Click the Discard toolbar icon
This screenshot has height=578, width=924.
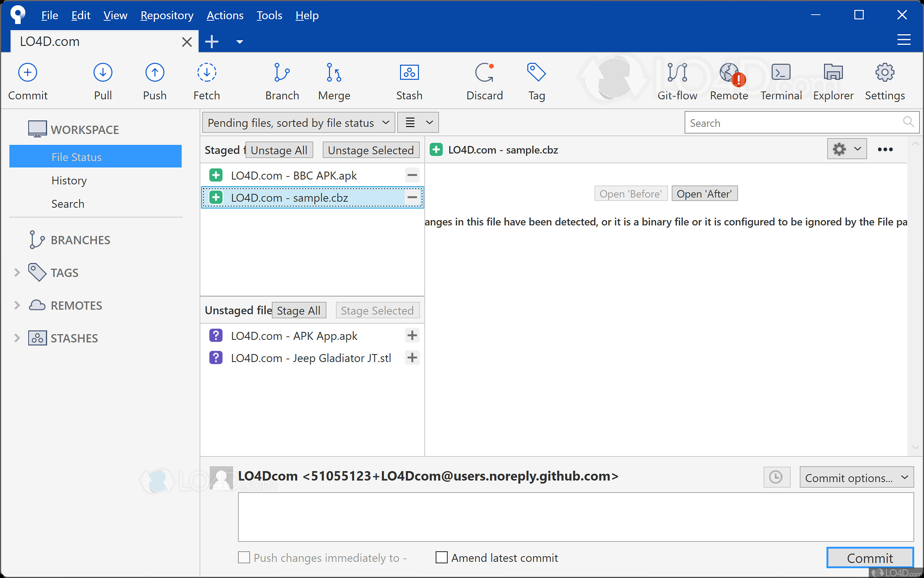(484, 73)
